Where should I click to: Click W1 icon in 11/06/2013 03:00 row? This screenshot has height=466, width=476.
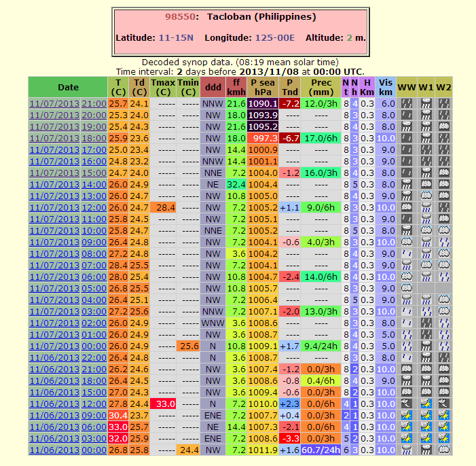(426, 438)
